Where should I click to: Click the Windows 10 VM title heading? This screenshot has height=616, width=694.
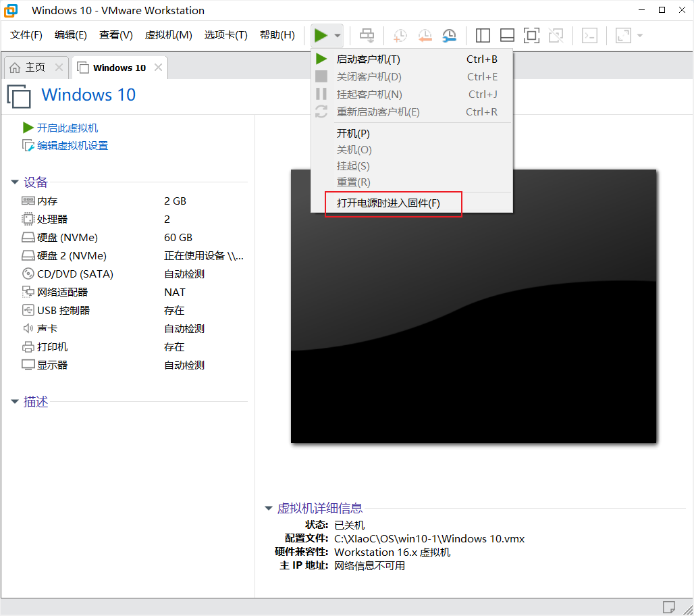point(88,95)
